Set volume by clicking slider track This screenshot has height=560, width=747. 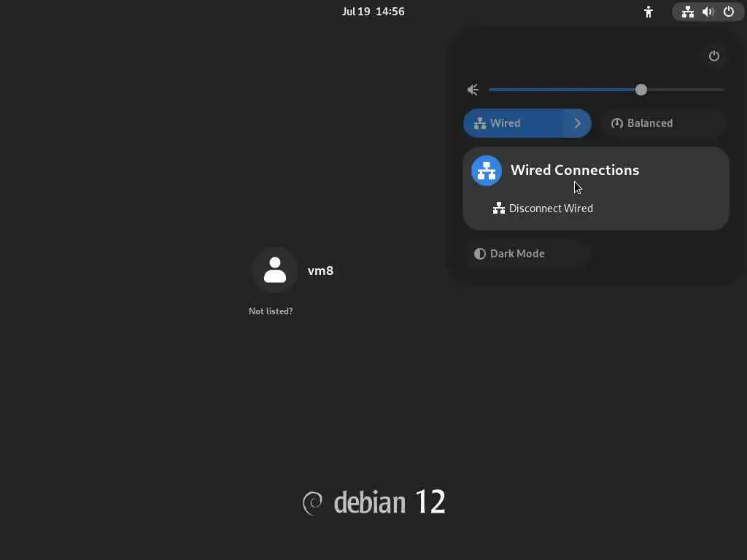tap(606, 90)
